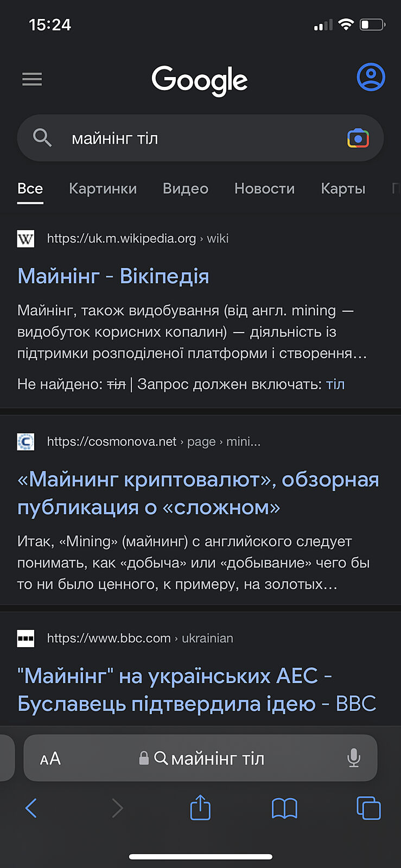The width and height of the screenshot is (401, 868).
Task: Tap the Google account profile icon
Action: (371, 77)
